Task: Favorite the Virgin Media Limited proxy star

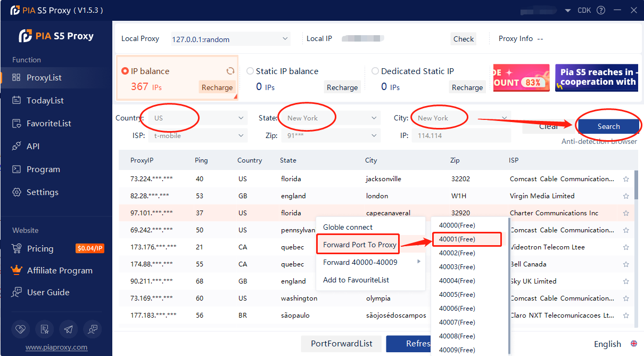Action: pos(626,196)
